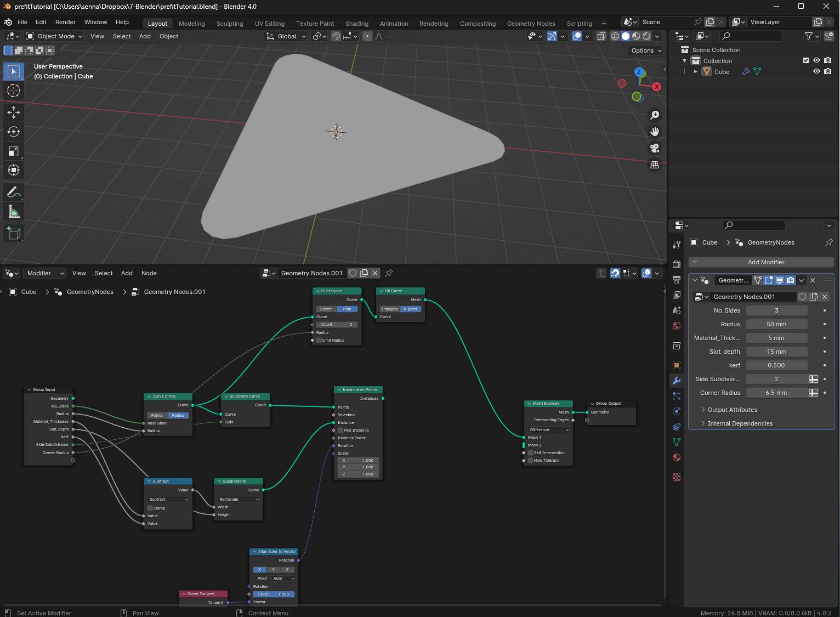
Task: Toggle camera view in viewport
Action: pos(655,148)
